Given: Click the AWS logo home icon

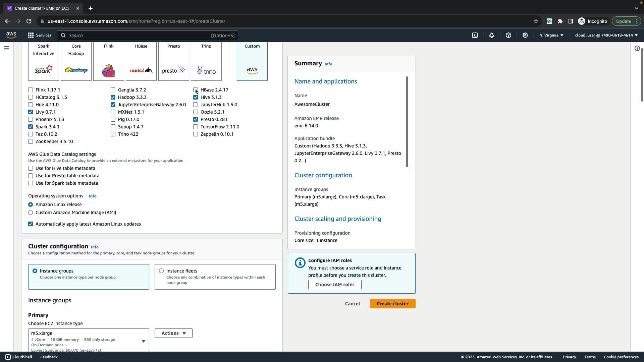Looking at the screenshot, I should (11, 35).
